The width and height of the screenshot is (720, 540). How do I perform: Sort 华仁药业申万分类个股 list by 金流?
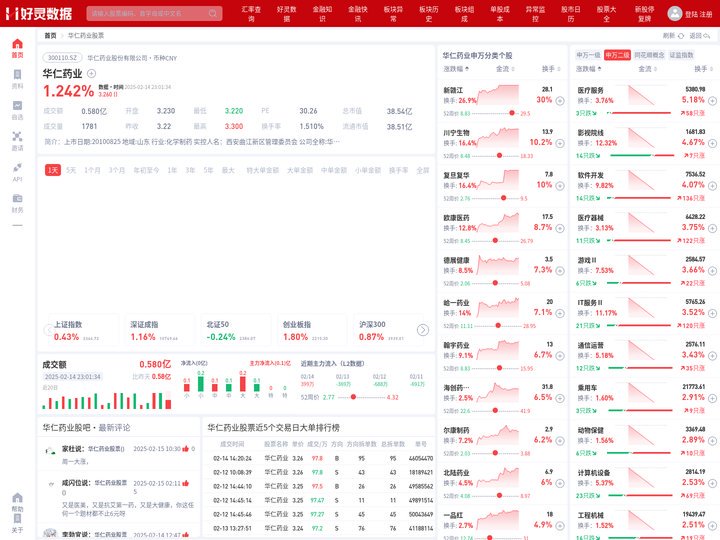click(505, 69)
